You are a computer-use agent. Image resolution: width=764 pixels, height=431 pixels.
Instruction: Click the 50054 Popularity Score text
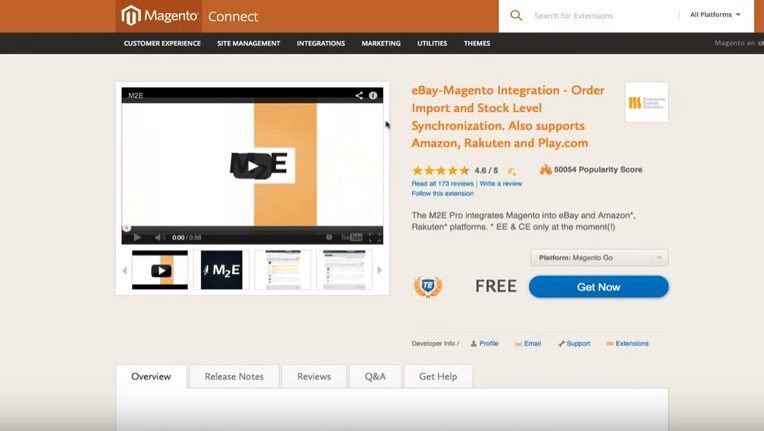[x=598, y=169]
